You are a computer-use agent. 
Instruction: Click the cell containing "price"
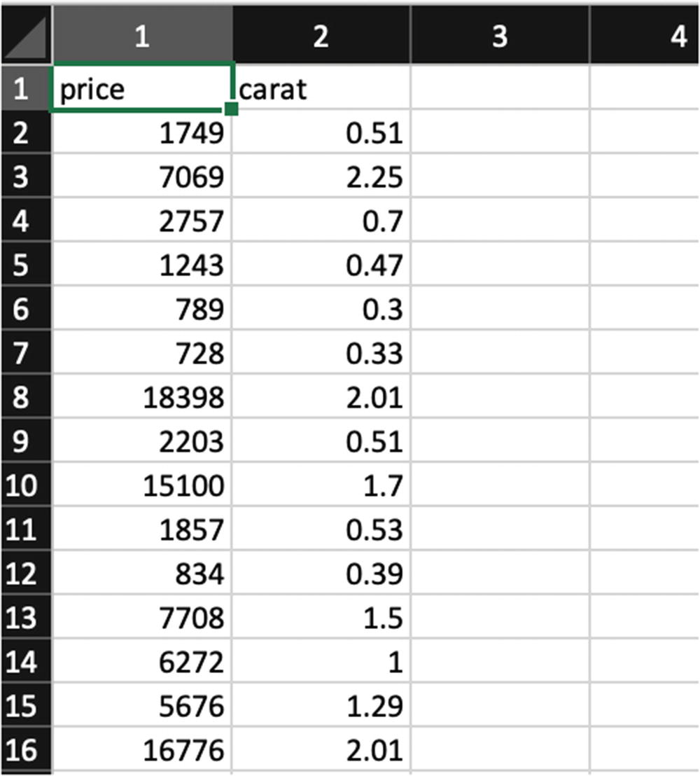click(141, 89)
